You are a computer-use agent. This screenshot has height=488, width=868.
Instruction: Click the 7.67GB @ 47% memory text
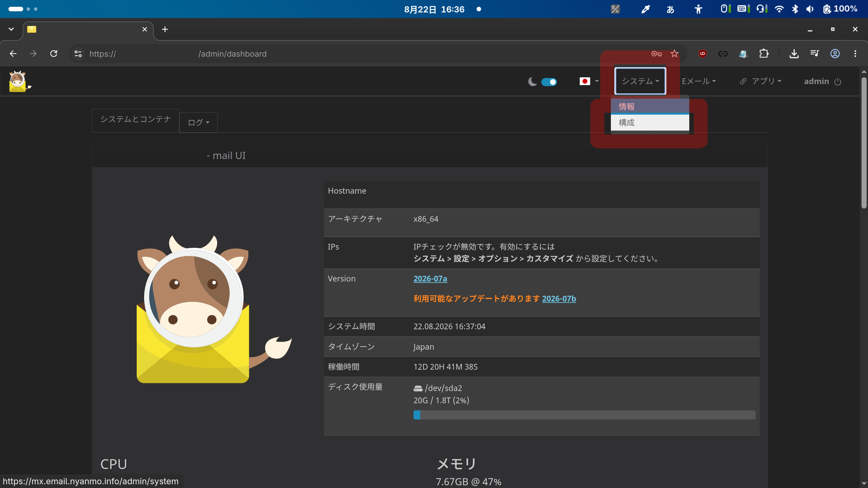click(x=468, y=482)
